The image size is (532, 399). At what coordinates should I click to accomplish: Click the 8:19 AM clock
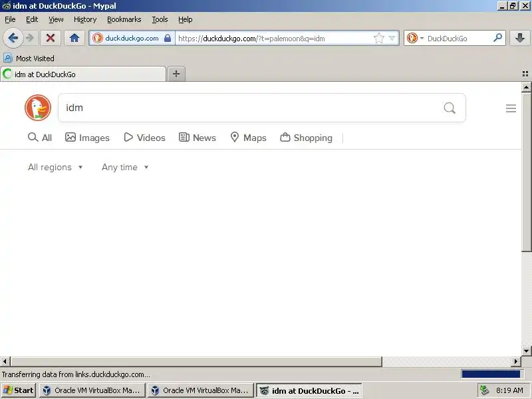click(509, 390)
